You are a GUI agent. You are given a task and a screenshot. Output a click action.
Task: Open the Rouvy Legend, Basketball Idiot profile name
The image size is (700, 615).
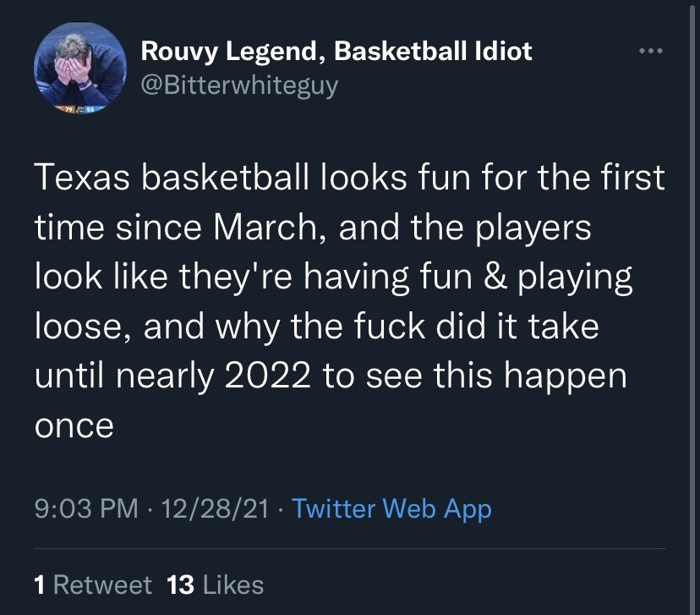[336, 52]
